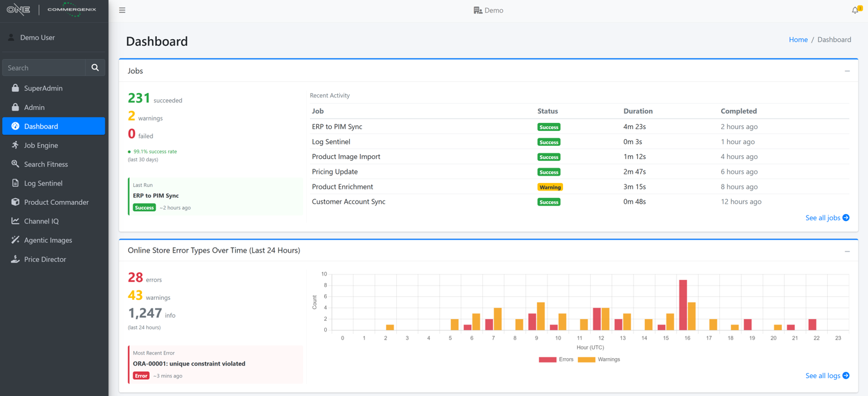Screen dimensions: 868x396
Task: Click the 28 errors count
Action: (135, 277)
